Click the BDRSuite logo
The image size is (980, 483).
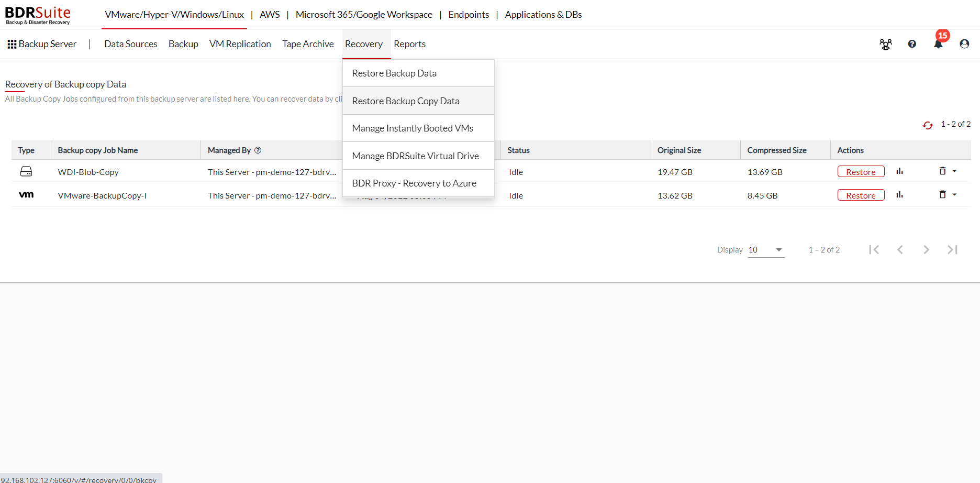[x=38, y=15]
